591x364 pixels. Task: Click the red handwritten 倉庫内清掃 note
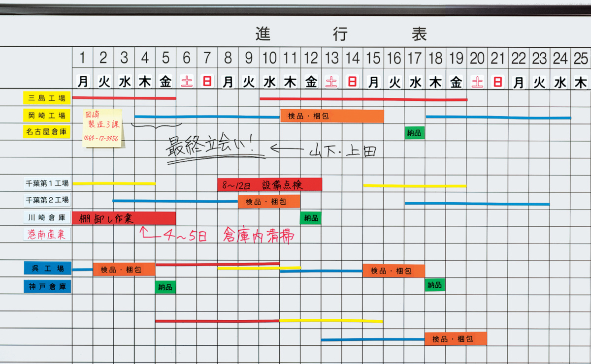coord(259,236)
